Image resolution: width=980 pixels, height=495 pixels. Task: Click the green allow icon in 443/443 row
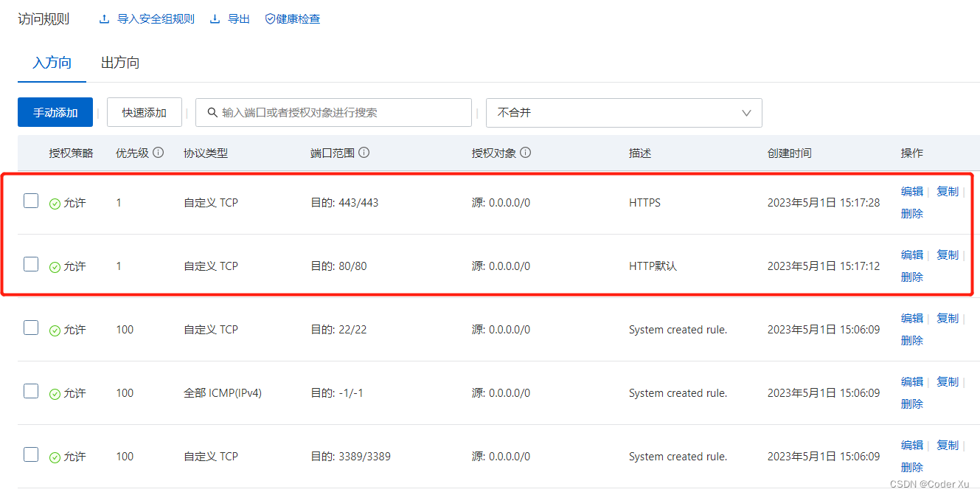point(55,204)
